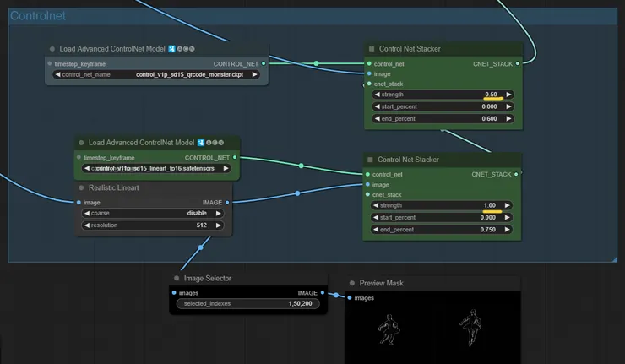Click the selected_indexes field showing 1,50,200

(x=248, y=304)
